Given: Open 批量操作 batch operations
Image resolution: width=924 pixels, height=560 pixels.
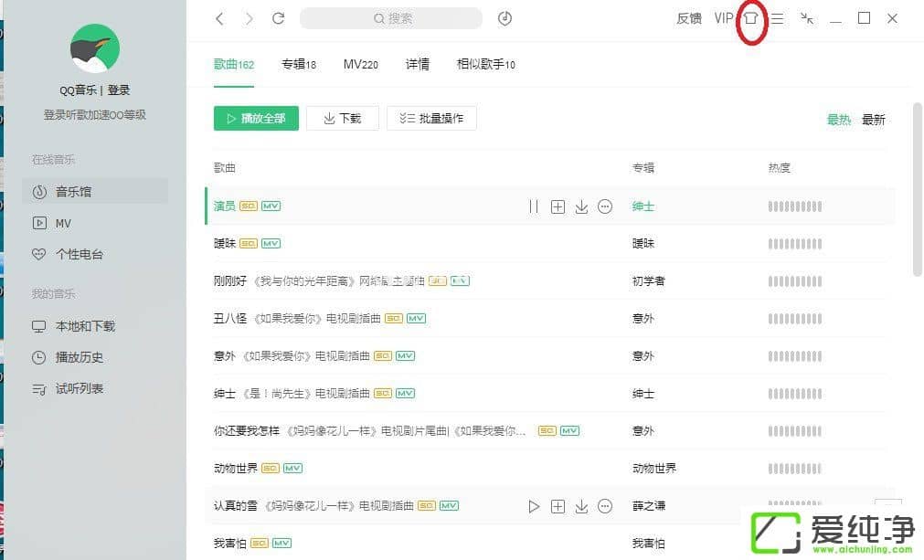Looking at the screenshot, I should 431,118.
